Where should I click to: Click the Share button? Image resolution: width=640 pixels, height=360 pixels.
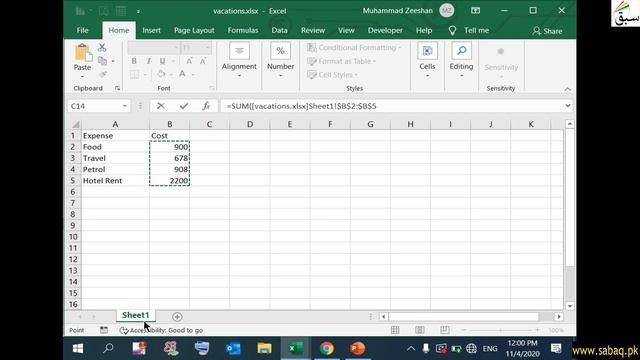click(547, 31)
